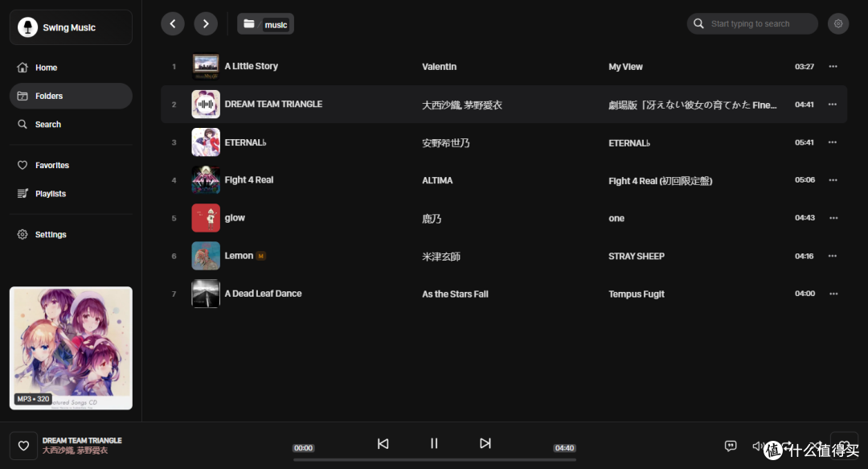Open Settings from the sidebar
Viewport: 868px width, 469px height.
click(50, 234)
